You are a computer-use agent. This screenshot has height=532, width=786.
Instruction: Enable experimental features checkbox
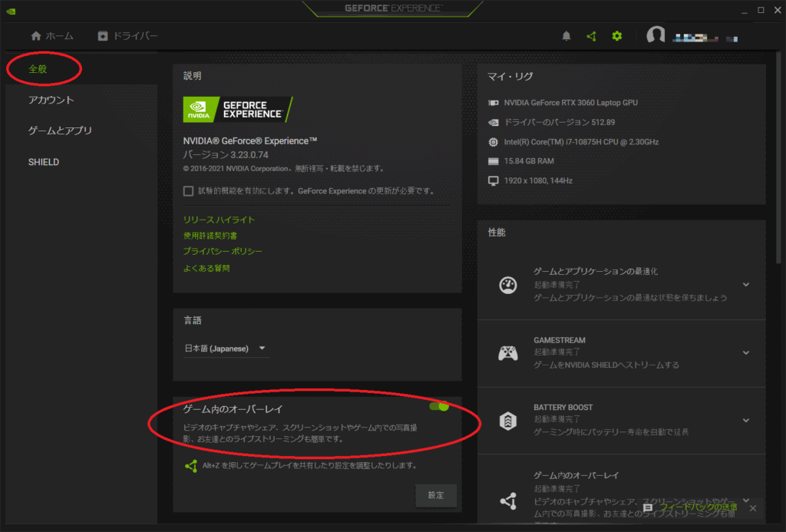click(189, 191)
